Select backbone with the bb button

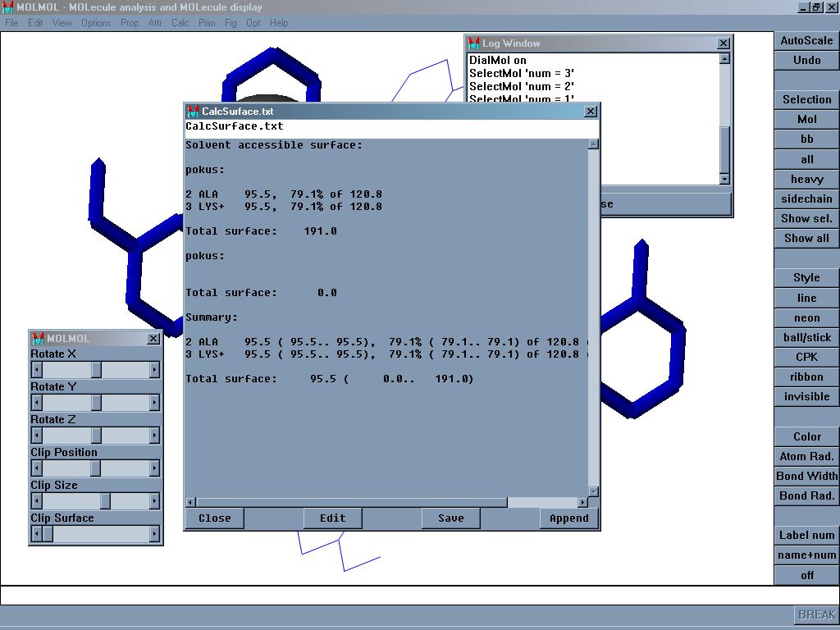tap(806, 139)
